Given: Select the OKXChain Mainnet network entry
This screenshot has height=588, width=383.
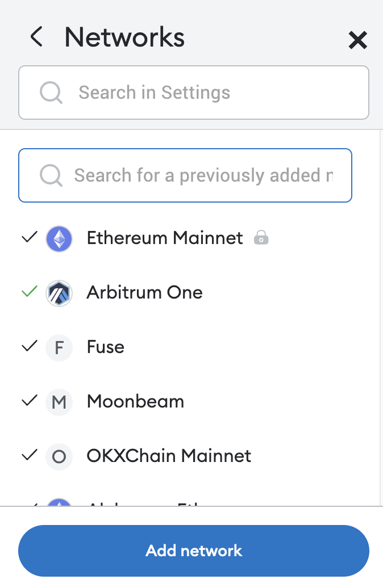Looking at the screenshot, I should pyautogui.click(x=169, y=456).
